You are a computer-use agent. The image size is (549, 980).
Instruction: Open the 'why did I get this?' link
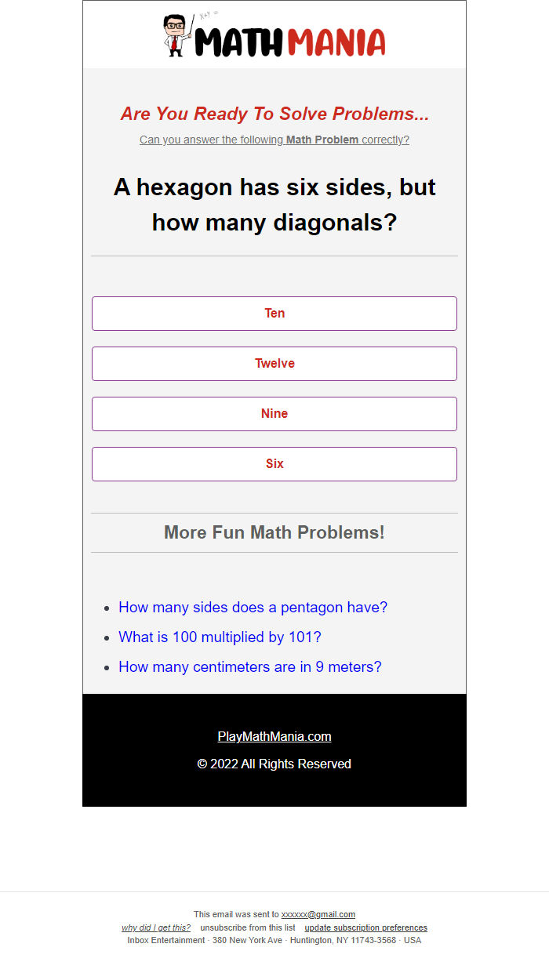tap(156, 927)
